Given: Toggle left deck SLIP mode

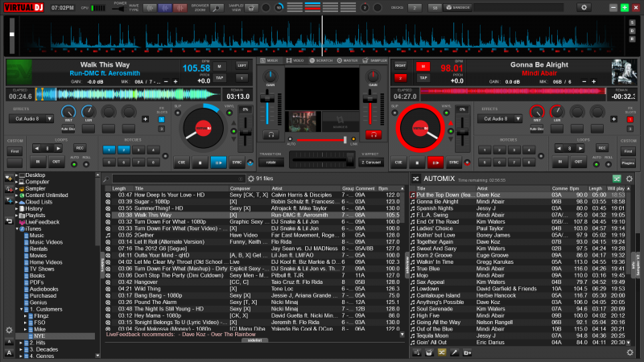Looking at the screenshot, I should (177, 113).
